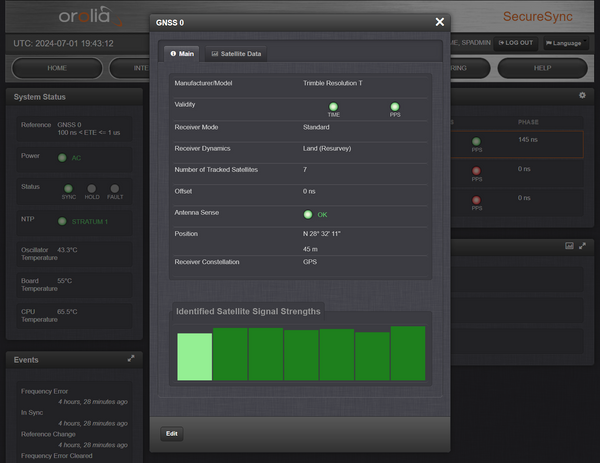Screen dimensions: 600x463
Task: Click the light green first signal bar
Action: point(195,357)
